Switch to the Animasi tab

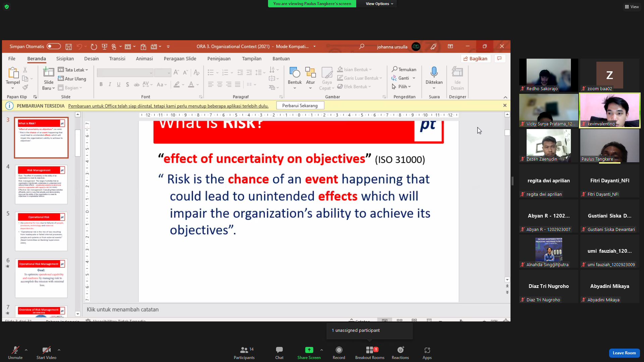pyautogui.click(x=144, y=59)
